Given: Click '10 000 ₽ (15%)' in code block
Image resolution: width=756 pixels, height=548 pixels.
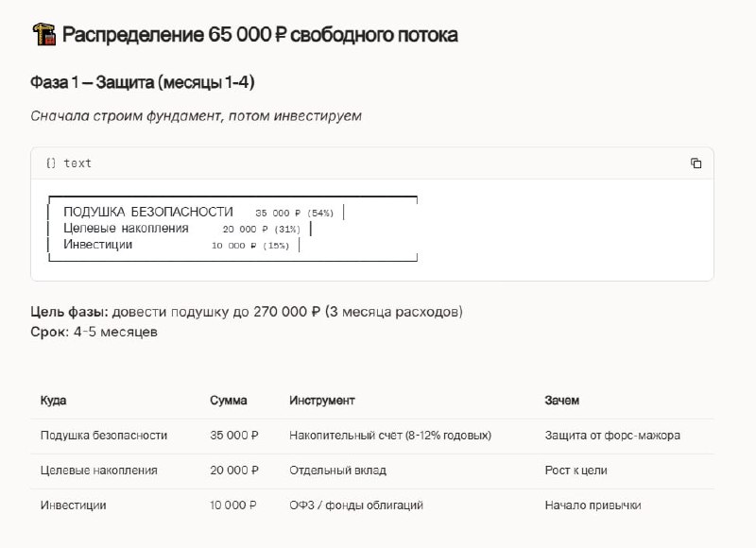Looking at the screenshot, I should click(x=250, y=246).
